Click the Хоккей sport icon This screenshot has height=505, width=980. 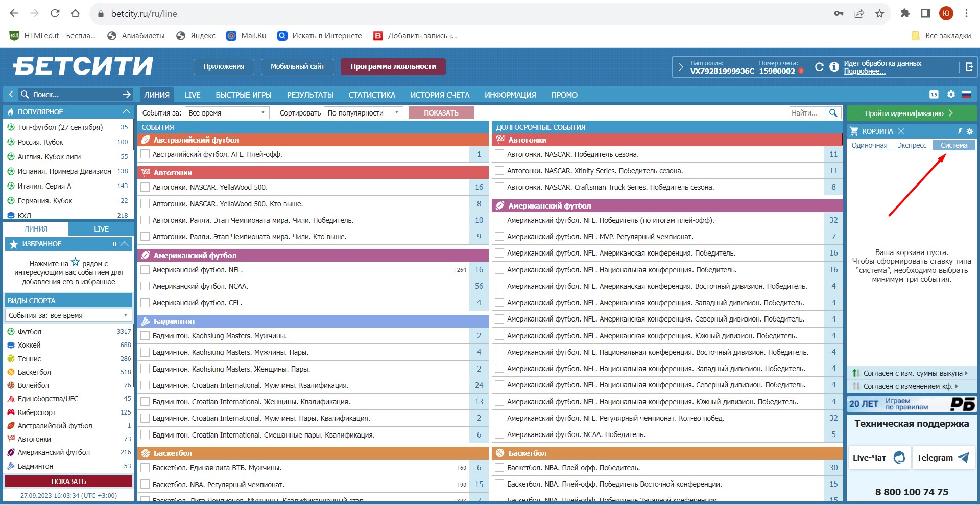coord(11,345)
